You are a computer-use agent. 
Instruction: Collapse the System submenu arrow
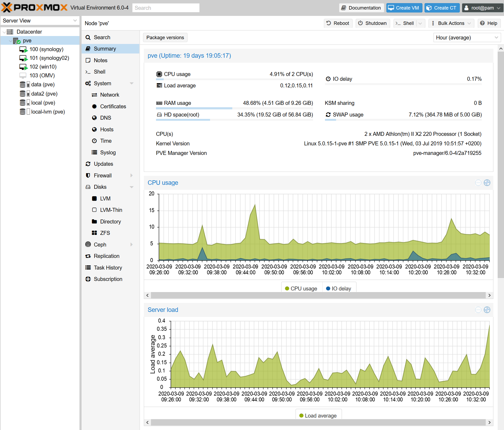coord(132,83)
